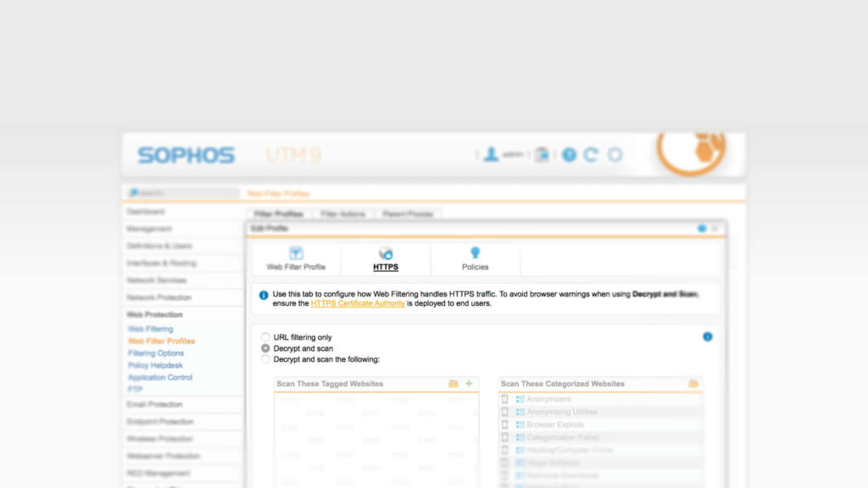This screenshot has width=868, height=488.
Task: Choose Decrypt and scan the following
Action: [265, 358]
